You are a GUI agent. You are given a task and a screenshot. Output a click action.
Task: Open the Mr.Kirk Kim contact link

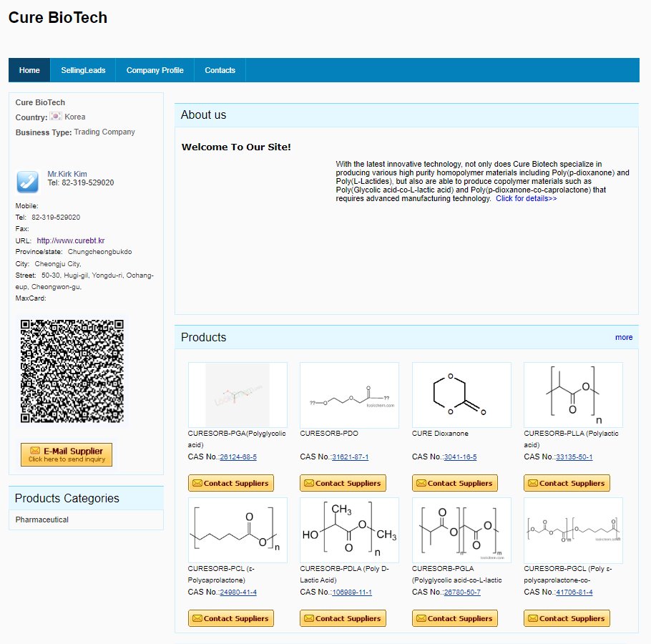click(x=67, y=174)
